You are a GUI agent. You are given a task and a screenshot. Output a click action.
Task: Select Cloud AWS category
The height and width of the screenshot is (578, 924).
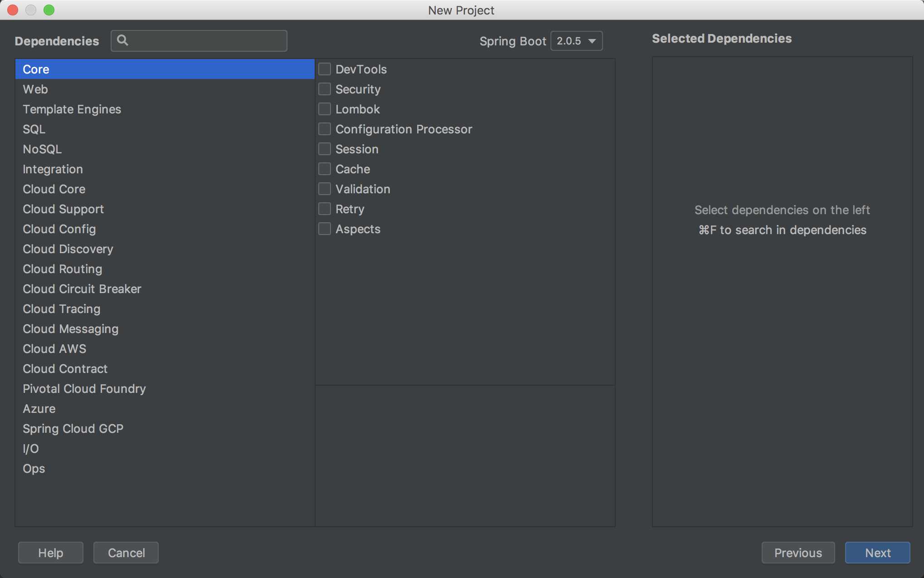tap(54, 348)
